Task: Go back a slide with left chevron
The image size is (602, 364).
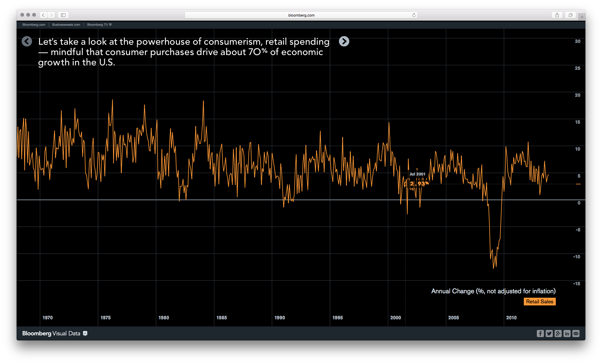Action: (27, 41)
